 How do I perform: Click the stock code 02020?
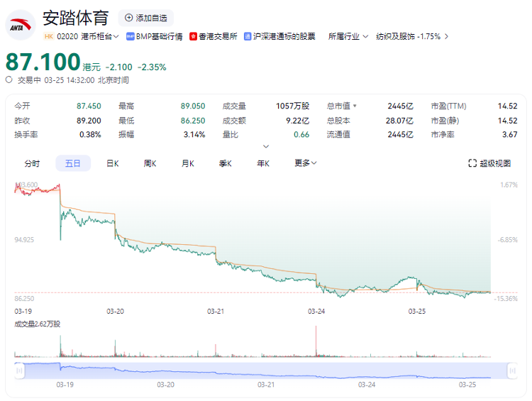[x=67, y=36]
